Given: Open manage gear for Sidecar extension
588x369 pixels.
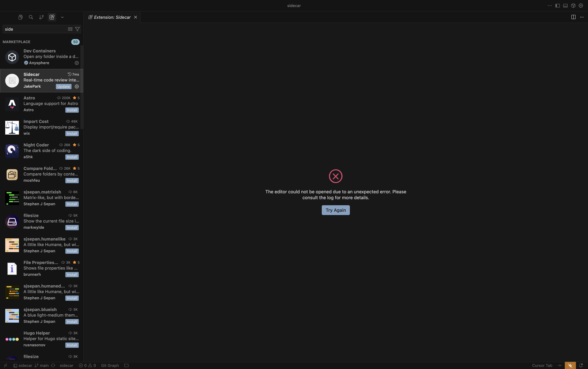Looking at the screenshot, I should point(77,87).
